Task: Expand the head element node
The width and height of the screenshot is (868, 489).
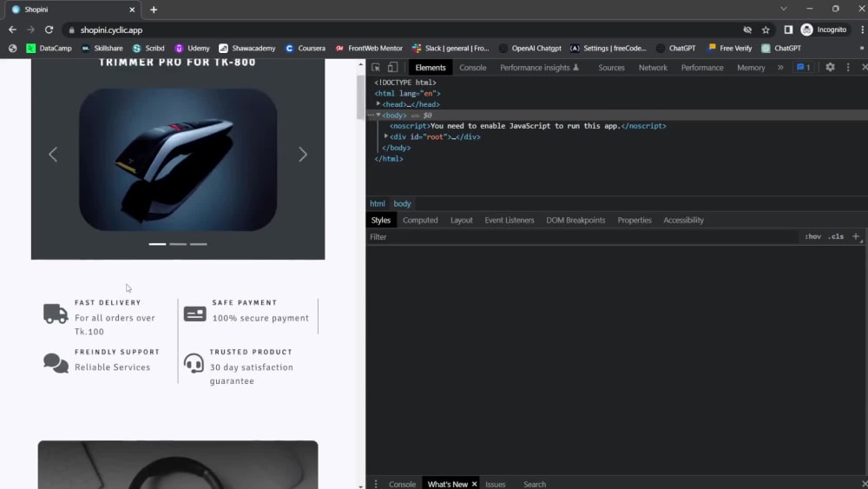Action: pos(378,104)
